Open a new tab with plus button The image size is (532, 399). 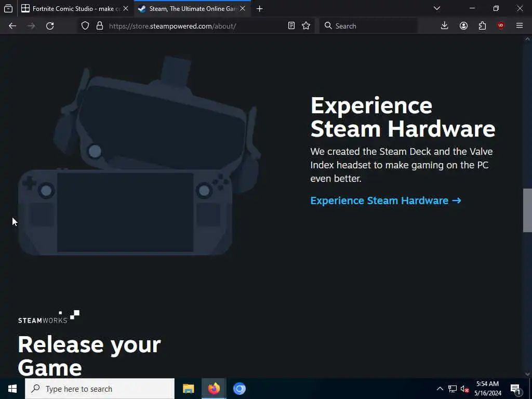[260, 9]
